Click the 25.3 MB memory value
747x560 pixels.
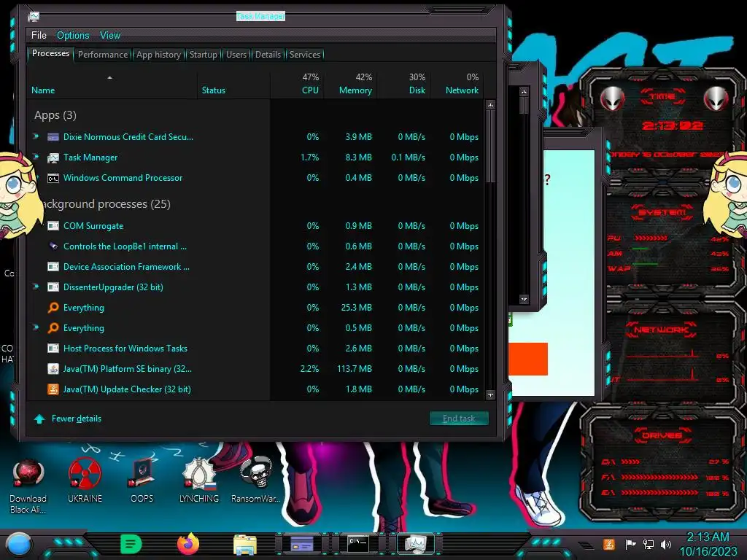(356, 308)
